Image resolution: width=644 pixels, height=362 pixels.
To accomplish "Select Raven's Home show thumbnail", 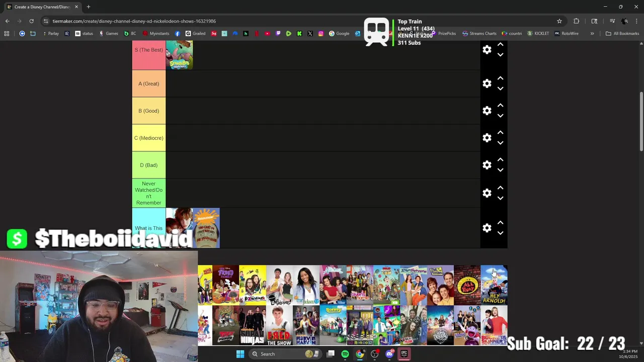I will coord(360,285).
